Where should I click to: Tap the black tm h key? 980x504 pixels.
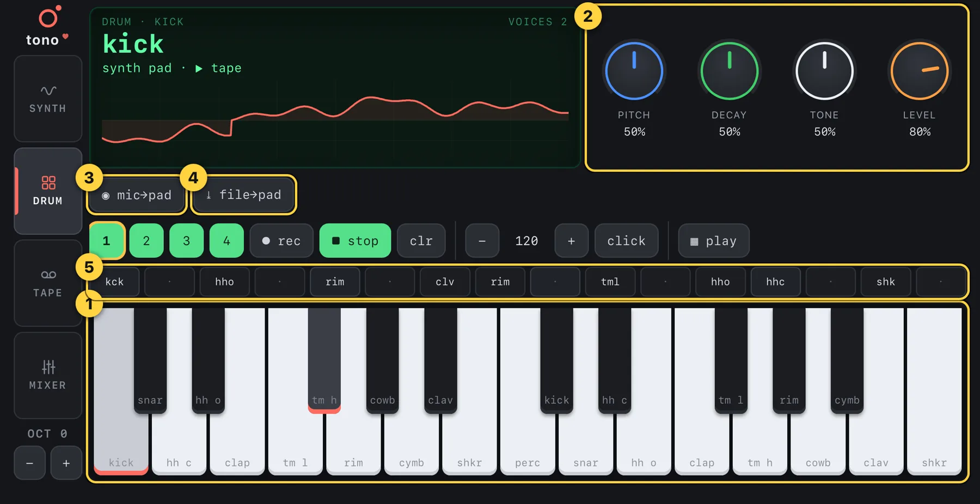[x=324, y=361]
